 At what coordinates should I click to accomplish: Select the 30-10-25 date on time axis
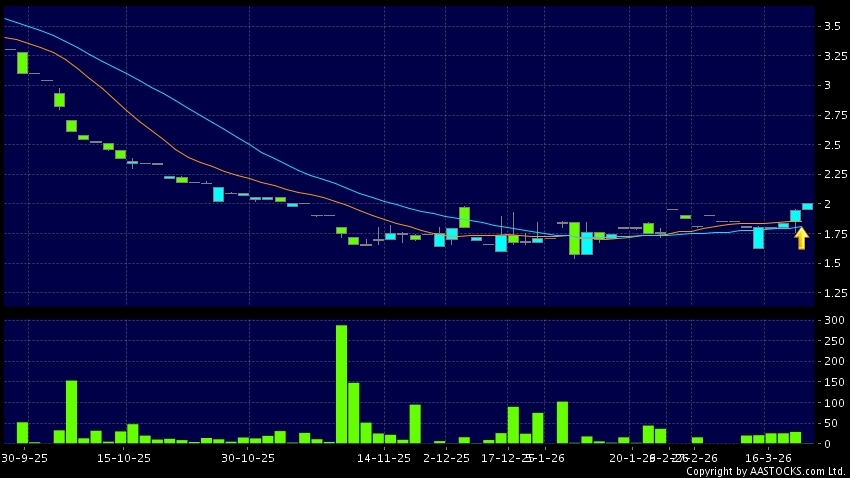coord(248,457)
